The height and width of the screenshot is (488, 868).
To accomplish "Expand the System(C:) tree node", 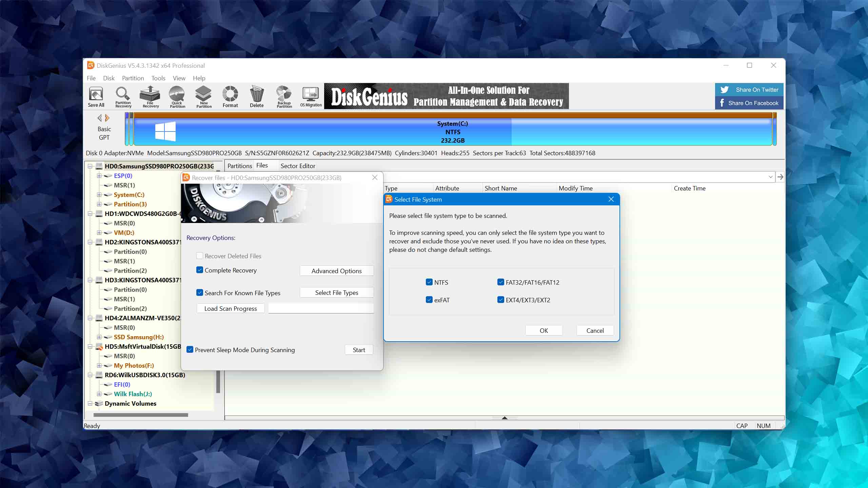I will point(99,195).
